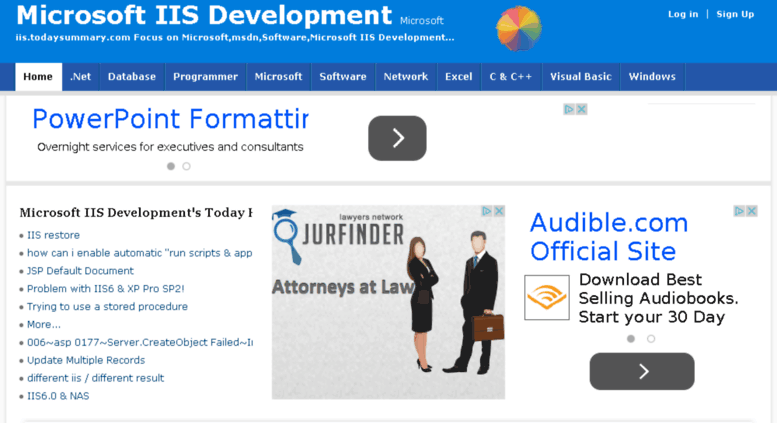The width and height of the screenshot is (777, 423).
Task: Click the site tagline iis.todaysummary.com text
Action: [235, 37]
